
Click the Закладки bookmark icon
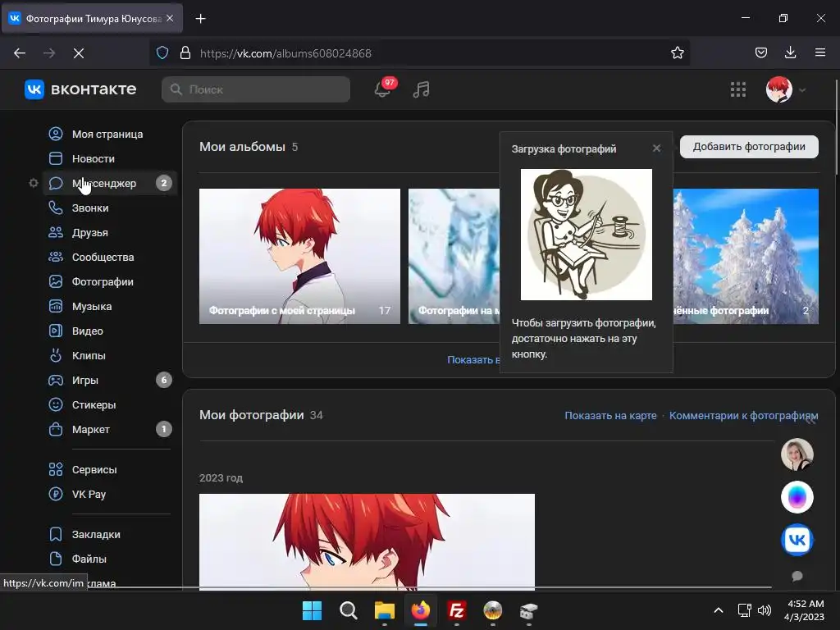click(56, 534)
